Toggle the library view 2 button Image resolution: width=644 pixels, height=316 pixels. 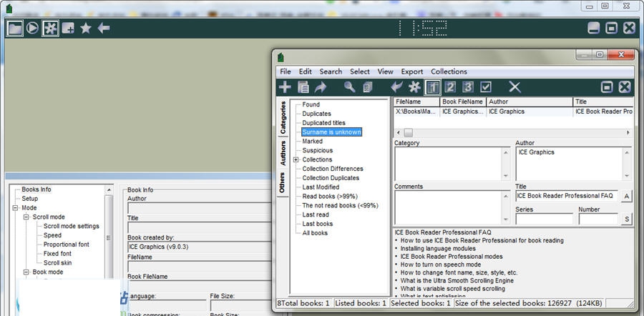(x=450, y=87)
